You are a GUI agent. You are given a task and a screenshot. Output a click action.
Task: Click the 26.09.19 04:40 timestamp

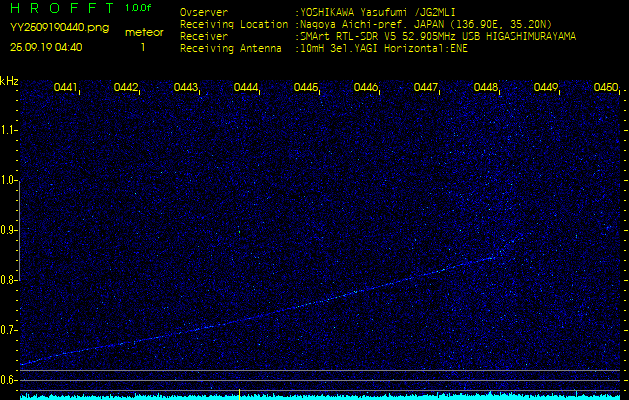(x=46, y=47)
